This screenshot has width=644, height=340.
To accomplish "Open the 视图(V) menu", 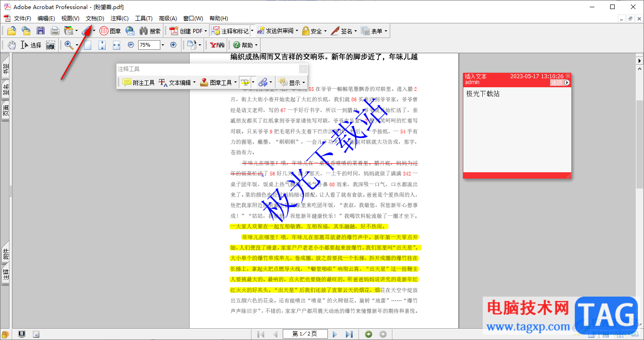I will click(70, 19).
